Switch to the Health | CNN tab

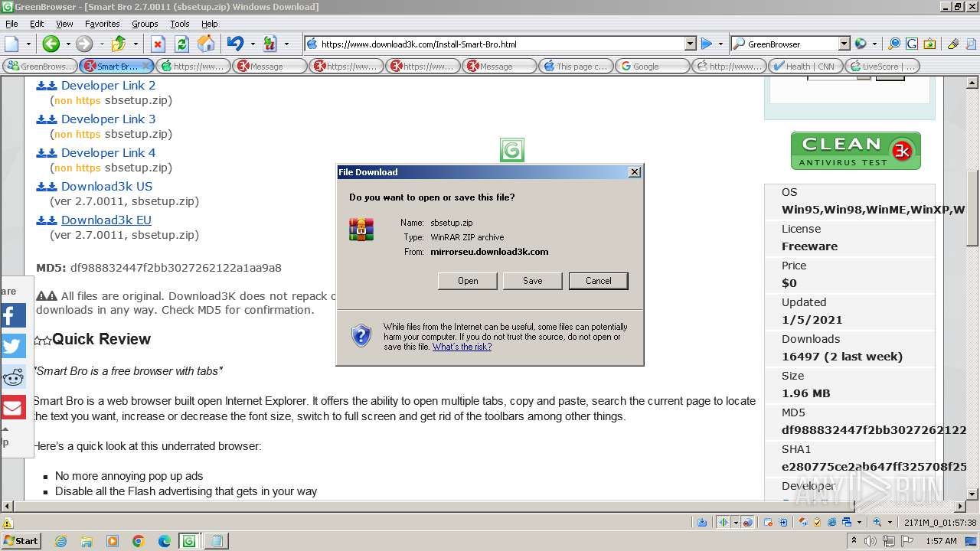coord(805,66)
